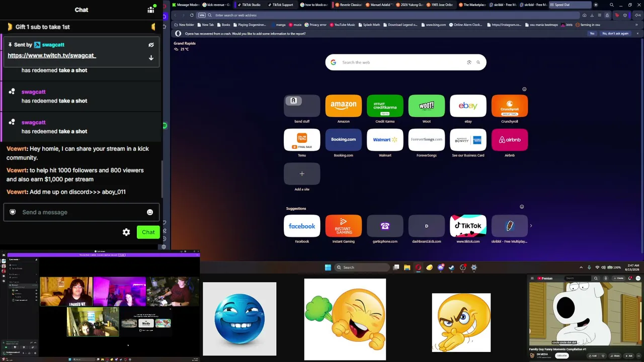Click the YouTube Create button
644x362 pixels.
pos(617,278)
